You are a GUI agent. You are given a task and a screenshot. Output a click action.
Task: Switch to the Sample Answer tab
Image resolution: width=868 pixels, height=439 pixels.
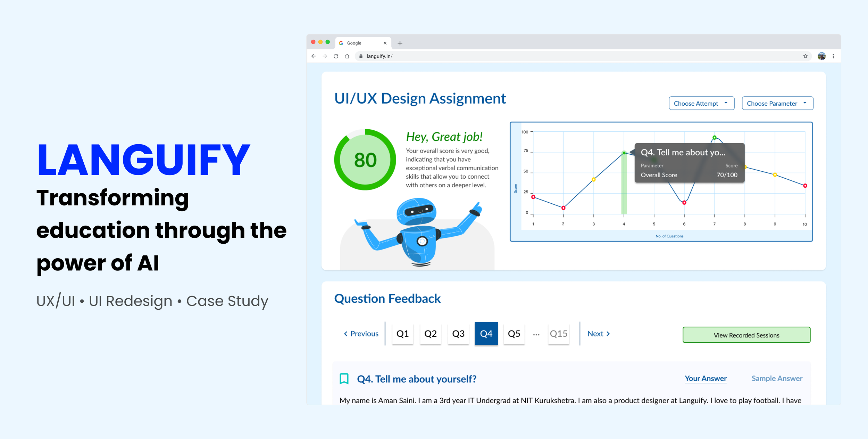coord(777,379)
